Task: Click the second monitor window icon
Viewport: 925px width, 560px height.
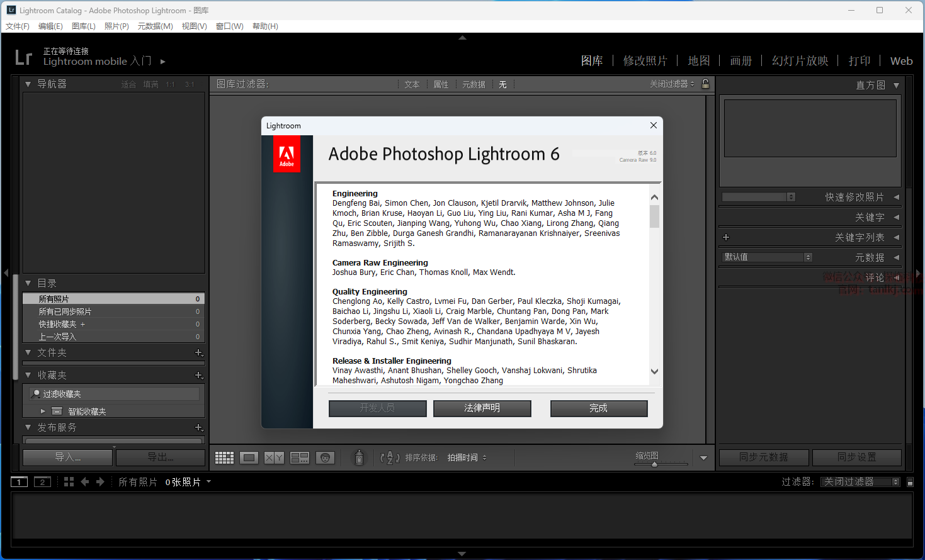Action: [42, 482]
